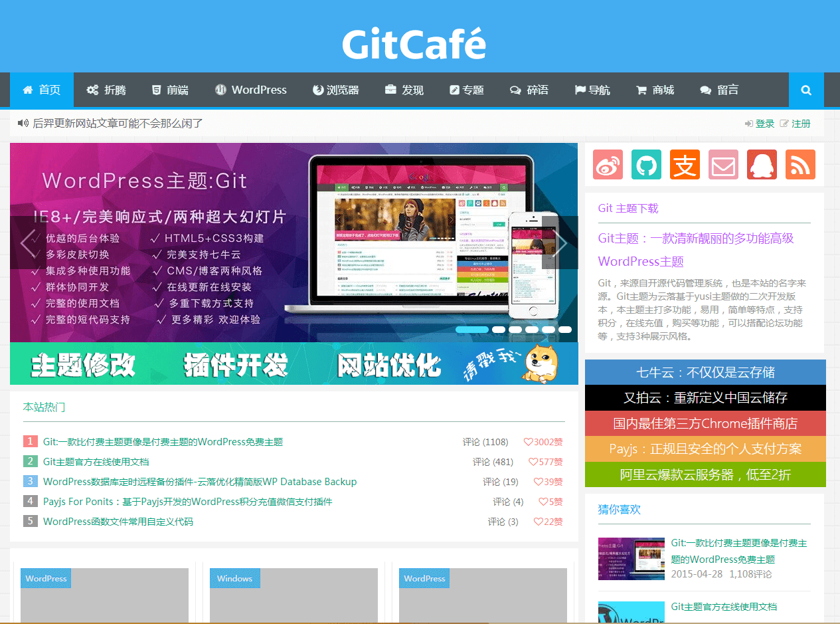Go to next slide with right arrow
840x624 pixels.
coord(560,243)
